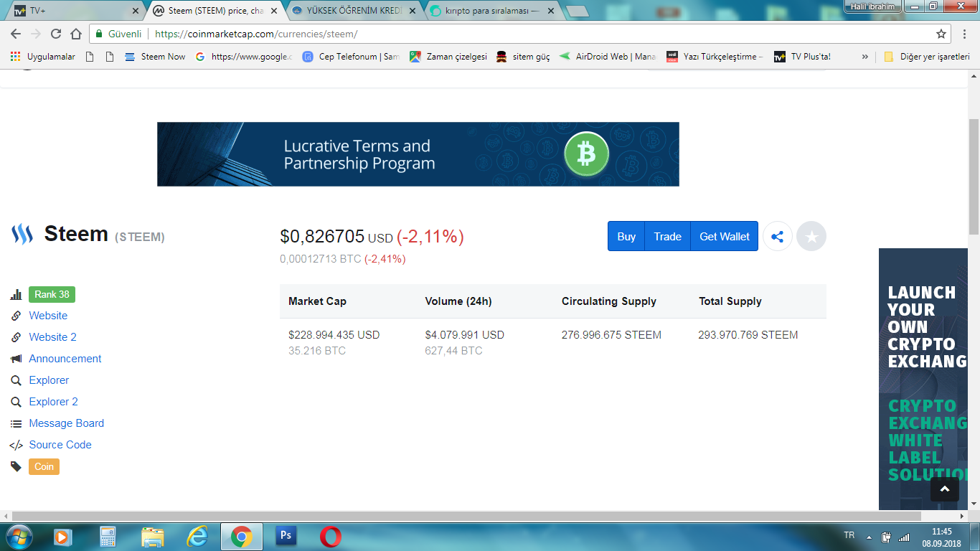Viewport: 980px width, 551px height.
Task: Reload the CoinMarketCap page
Action: pos(56,34)
